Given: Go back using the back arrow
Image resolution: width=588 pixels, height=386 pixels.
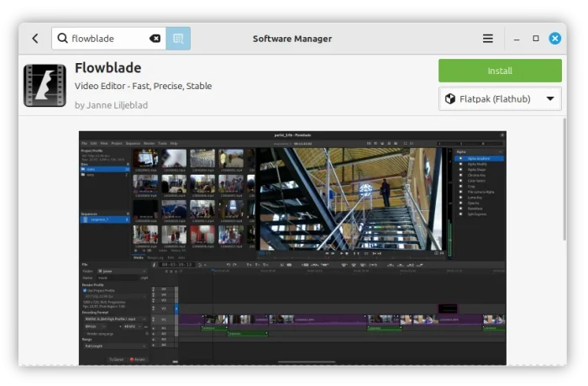Looking at the screenshot, I should (35, 39).
